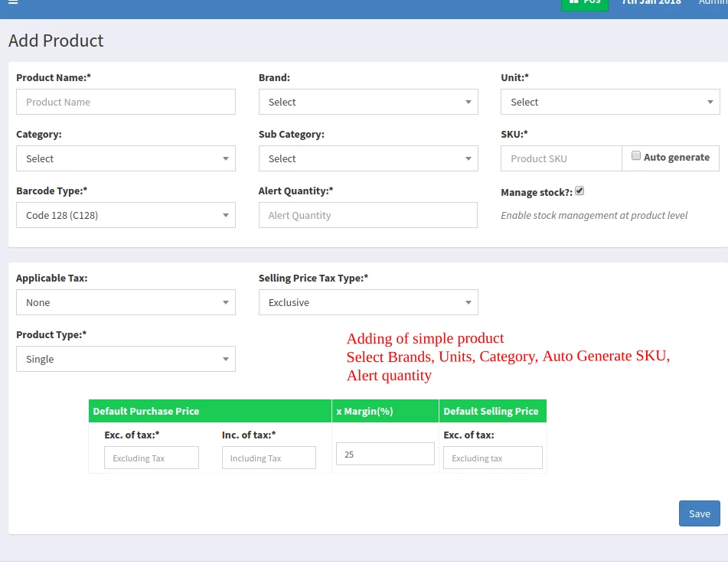Expand the Unit select box

coord(610,102)
